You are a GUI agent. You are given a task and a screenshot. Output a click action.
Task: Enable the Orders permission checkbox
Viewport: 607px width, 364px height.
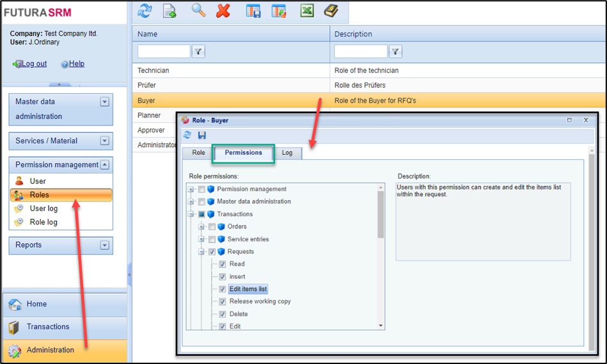212,226
